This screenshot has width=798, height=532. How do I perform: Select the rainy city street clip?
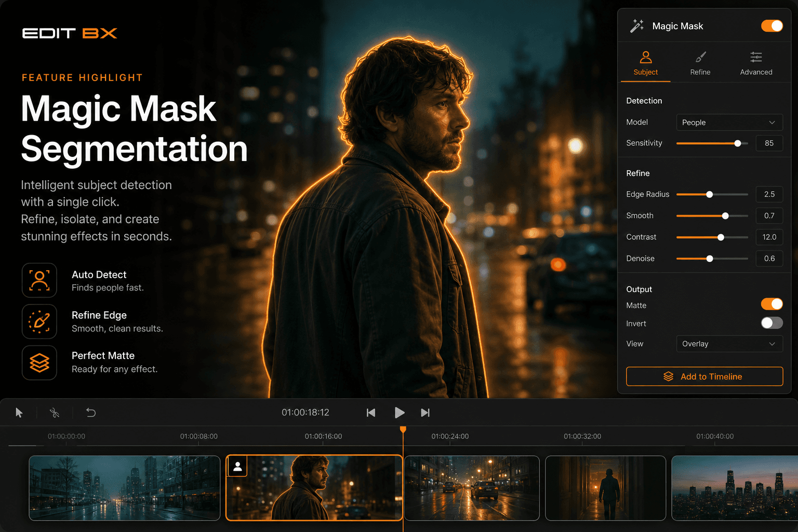click(x=125, y=488)
